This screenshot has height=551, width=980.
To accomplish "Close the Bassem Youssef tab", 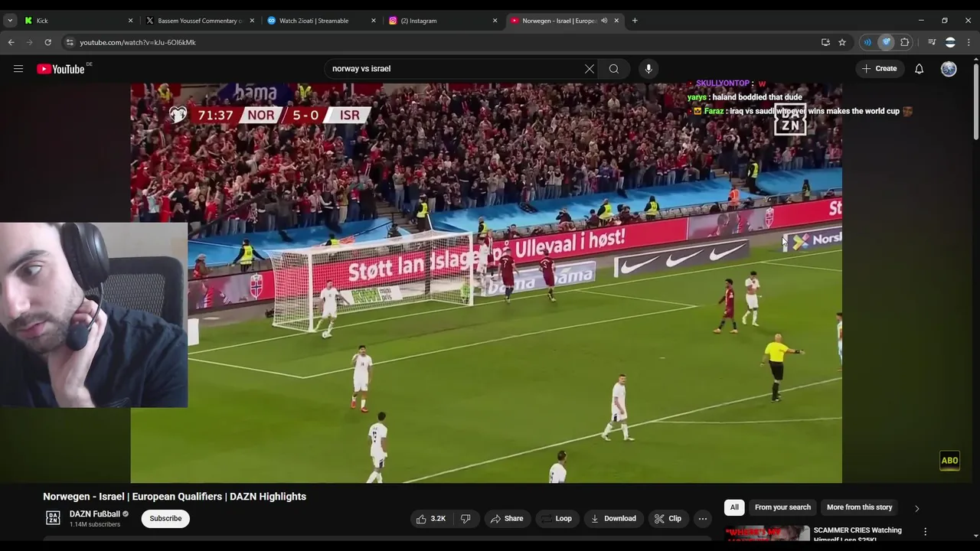I will click(x=252, y=21).
